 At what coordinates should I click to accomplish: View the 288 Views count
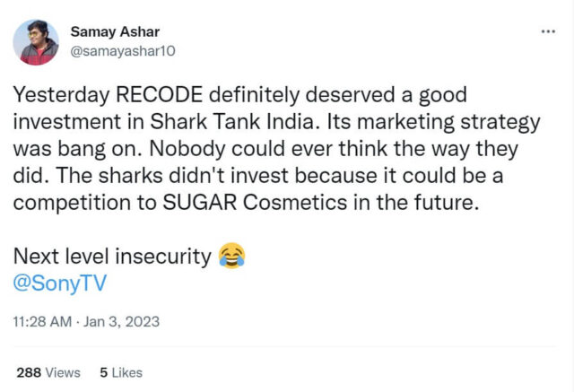48,372
